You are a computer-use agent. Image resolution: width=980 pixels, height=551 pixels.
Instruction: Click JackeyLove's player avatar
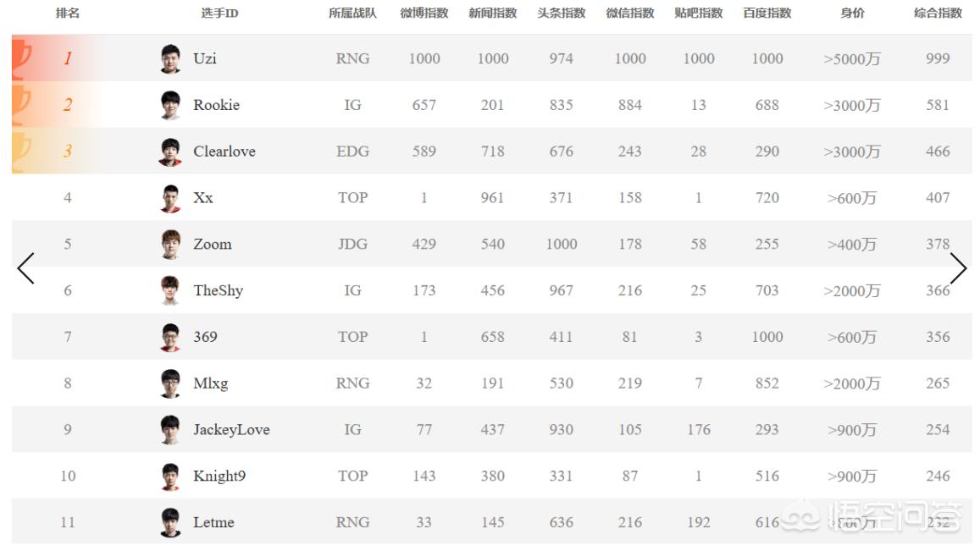coord(170,429)
